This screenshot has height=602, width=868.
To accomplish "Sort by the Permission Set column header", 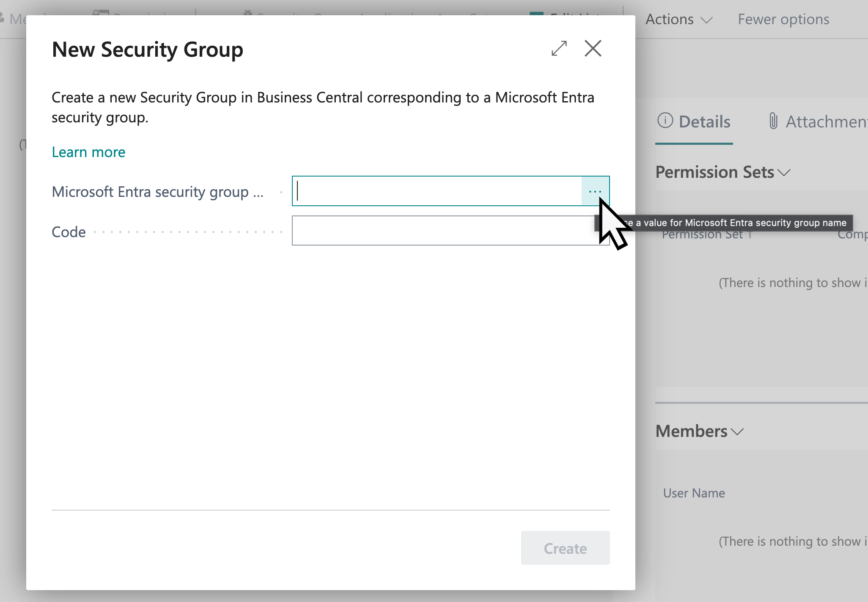I will (x=702, y=235).
